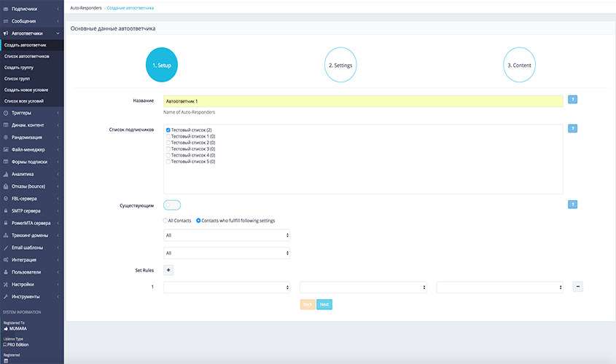This screenshot has height=364, width=616.
Task: Check Тестовый список 3 (0) checkbox
Action: [168, 149]
